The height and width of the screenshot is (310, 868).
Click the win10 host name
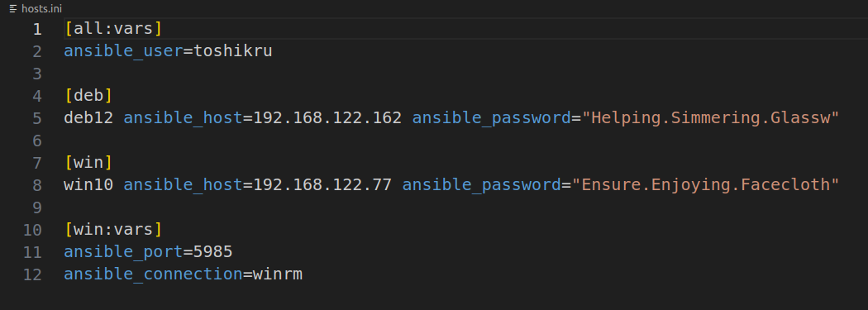click(88, 185)
